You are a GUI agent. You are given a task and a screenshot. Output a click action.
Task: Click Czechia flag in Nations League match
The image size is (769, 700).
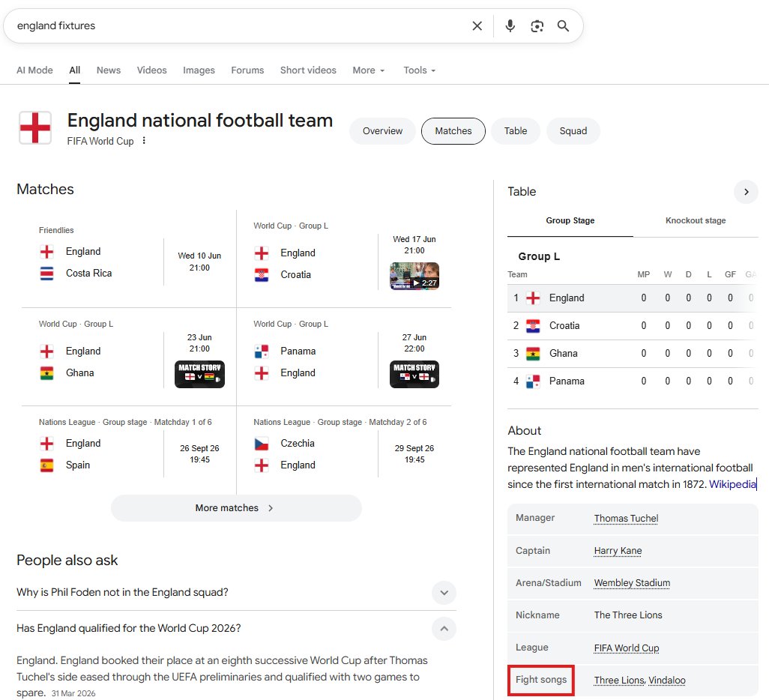[262, 444]
